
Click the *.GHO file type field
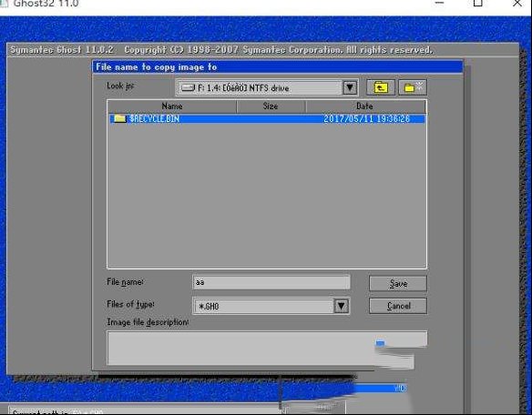(x=263, y=306)
